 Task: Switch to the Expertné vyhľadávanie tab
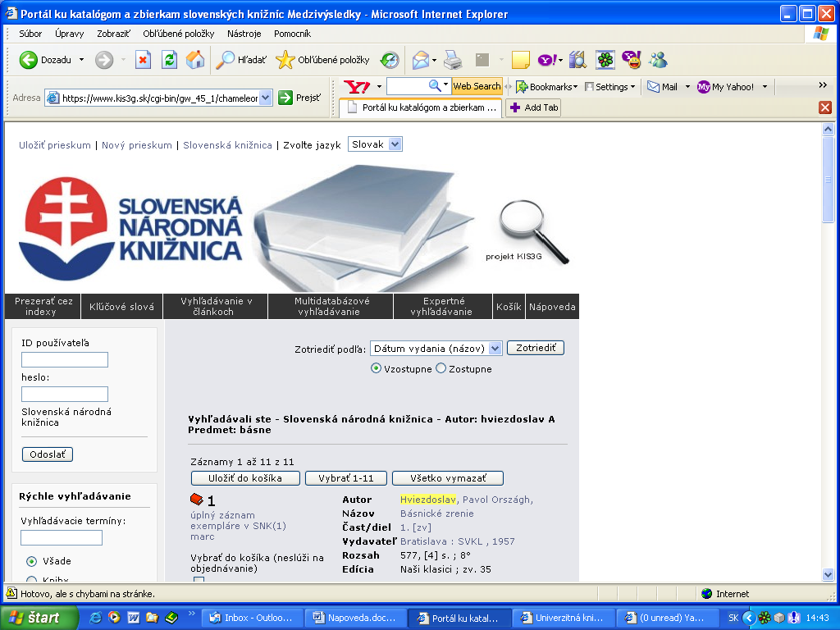point(443,306)
